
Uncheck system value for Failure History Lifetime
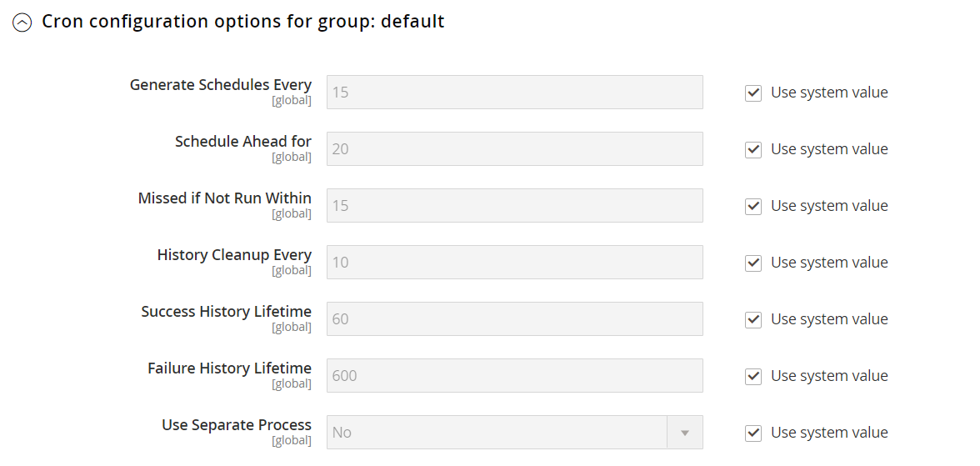(x=753, y=376)
